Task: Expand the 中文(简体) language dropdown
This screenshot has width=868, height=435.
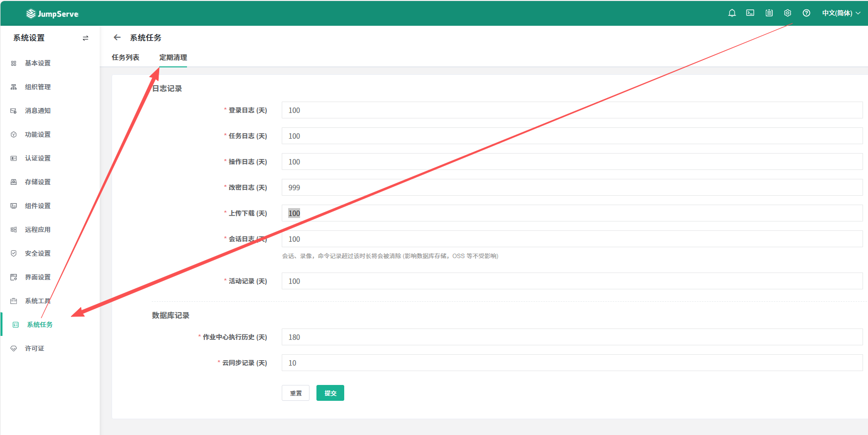Action: pos(841,13)
